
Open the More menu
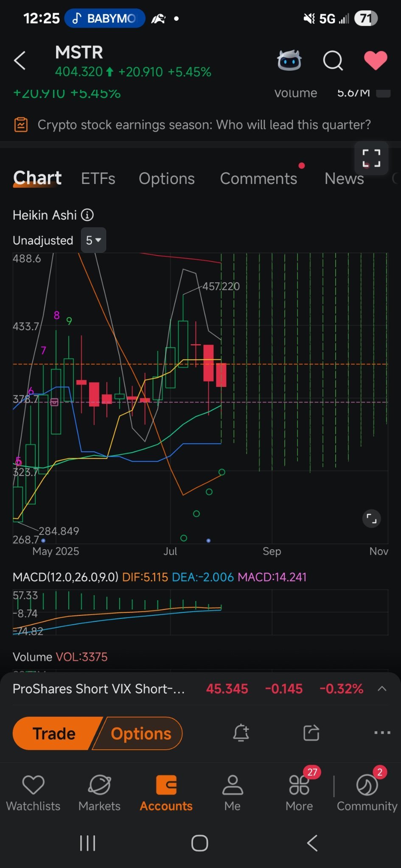(x=300, y=793)
